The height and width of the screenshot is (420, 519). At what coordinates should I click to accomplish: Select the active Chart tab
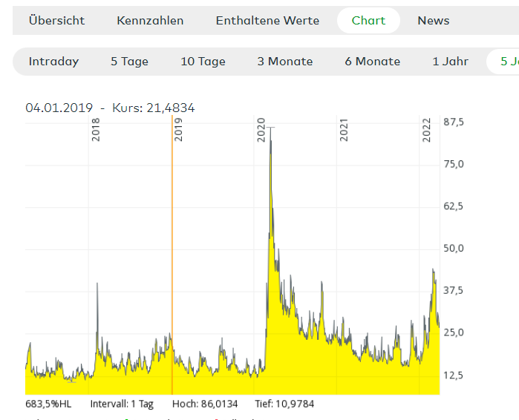[x=368, y=21]
